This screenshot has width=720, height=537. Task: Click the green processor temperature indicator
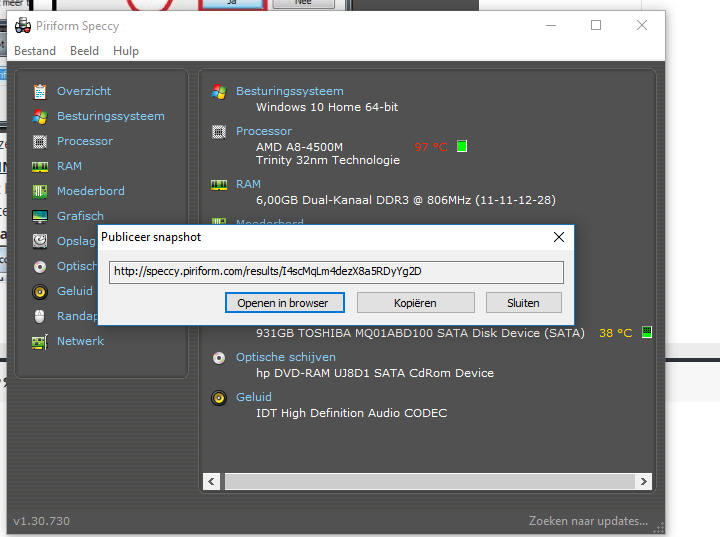(462, 147)
